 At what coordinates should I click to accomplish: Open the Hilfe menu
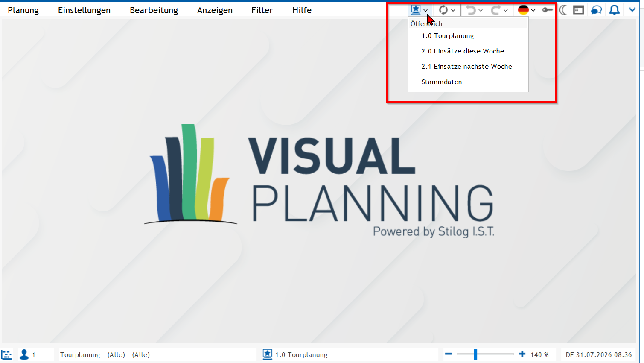[302, 10]
